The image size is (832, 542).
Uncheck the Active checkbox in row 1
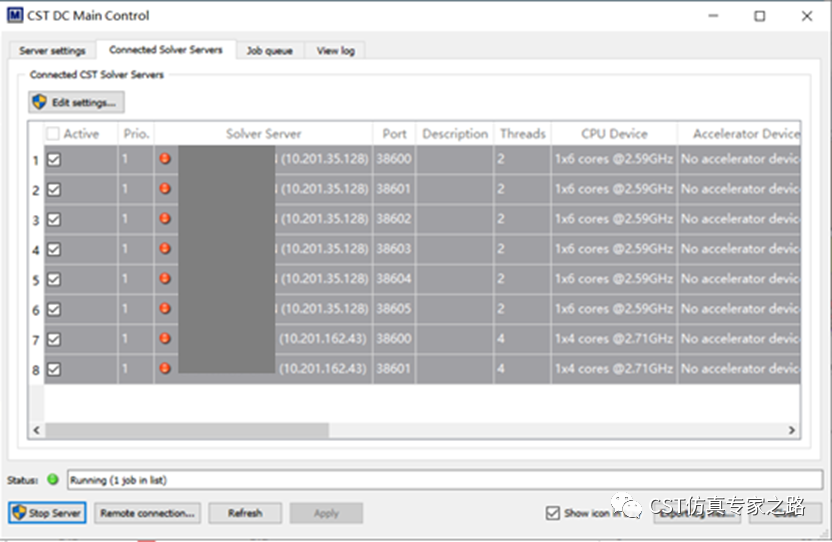pos(54,159)
